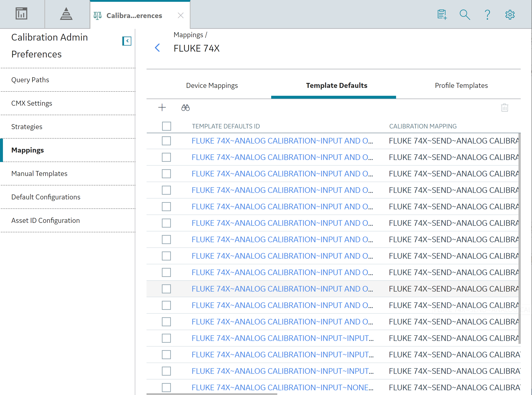Open the settings gear in header

510,15
